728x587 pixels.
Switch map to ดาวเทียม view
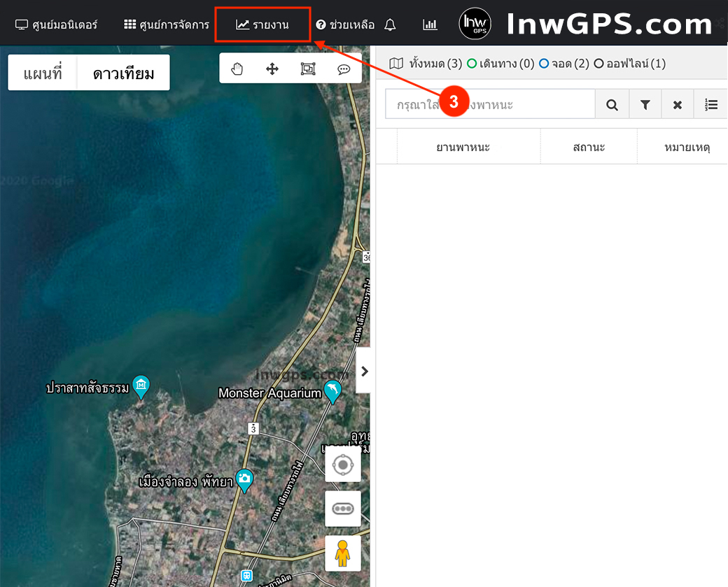tap(123, 73)
